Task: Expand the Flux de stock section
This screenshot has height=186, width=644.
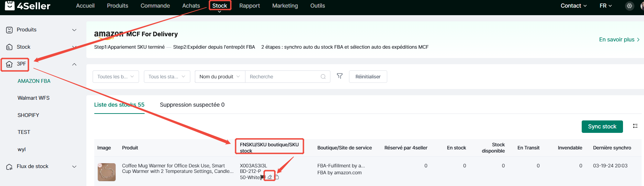Action: tap(74, 167)
